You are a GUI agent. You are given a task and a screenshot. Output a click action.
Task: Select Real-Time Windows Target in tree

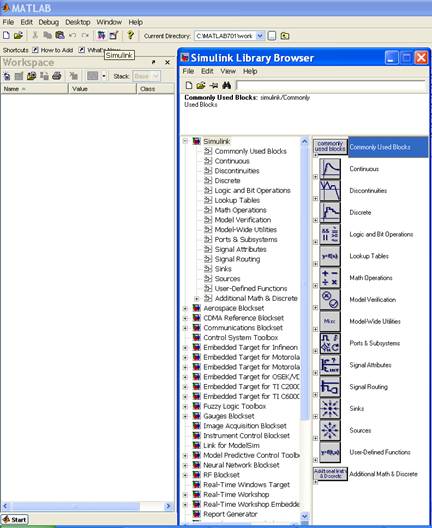(246, 485)
